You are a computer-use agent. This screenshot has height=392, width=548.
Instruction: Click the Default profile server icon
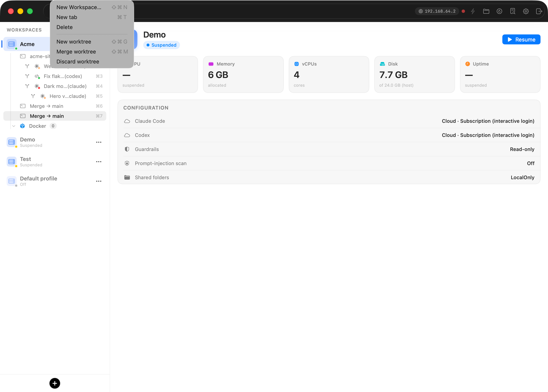tap(12, 181)
